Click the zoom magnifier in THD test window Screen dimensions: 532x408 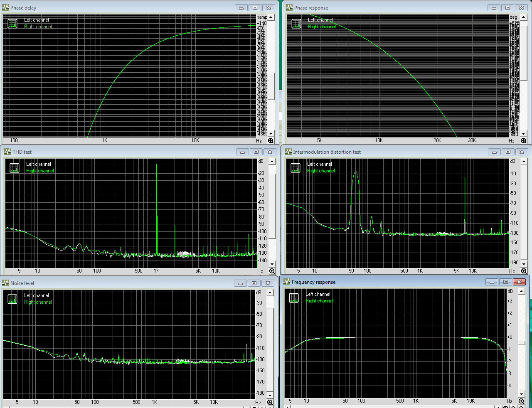[272, 271]
